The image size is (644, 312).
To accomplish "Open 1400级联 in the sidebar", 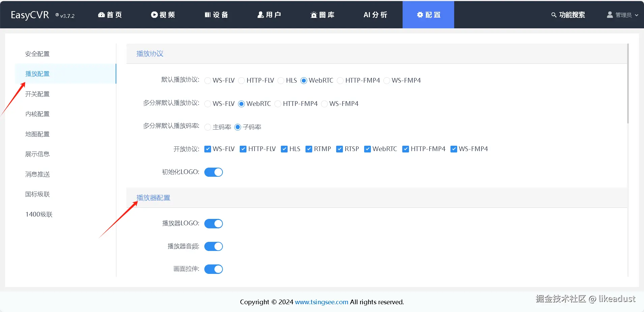I will (39, 215).
